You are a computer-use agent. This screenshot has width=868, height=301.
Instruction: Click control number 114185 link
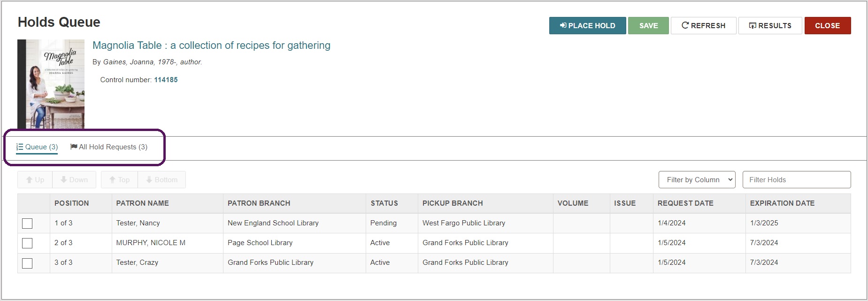166,80
